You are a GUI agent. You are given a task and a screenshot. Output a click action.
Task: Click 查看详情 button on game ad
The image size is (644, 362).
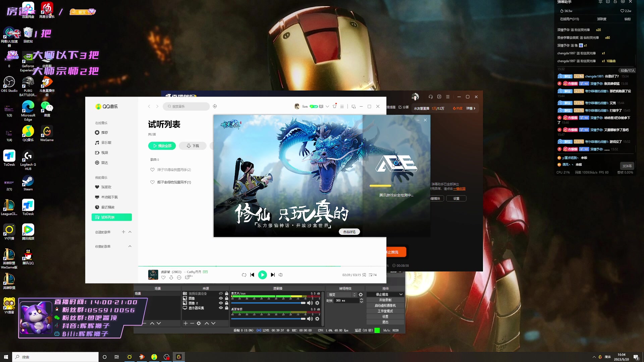tap(349, 232)
